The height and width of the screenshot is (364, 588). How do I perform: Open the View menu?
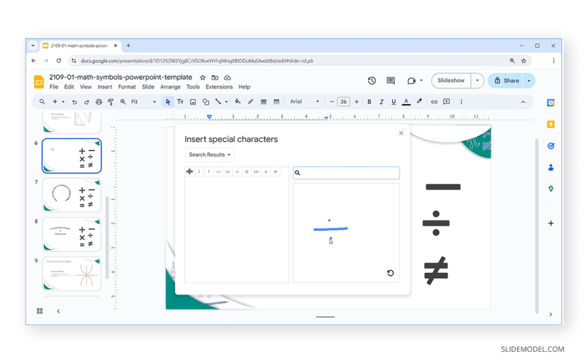click(86, 87)
